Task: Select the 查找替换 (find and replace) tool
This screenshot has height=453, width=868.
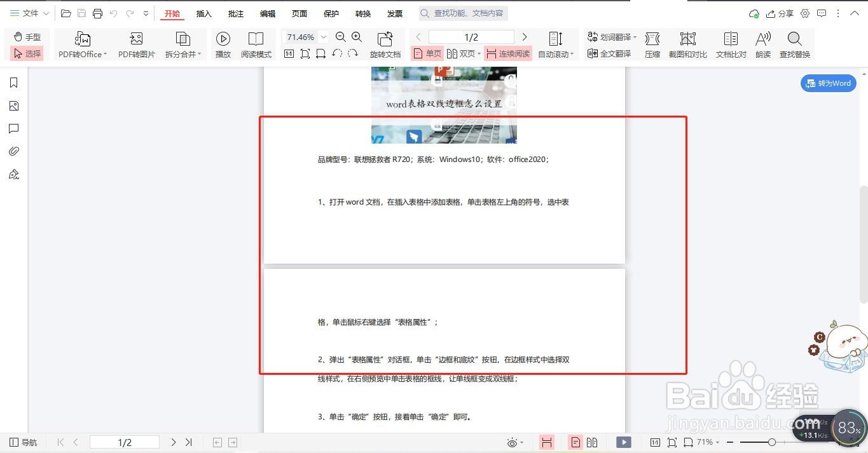Action: (794, 44)
